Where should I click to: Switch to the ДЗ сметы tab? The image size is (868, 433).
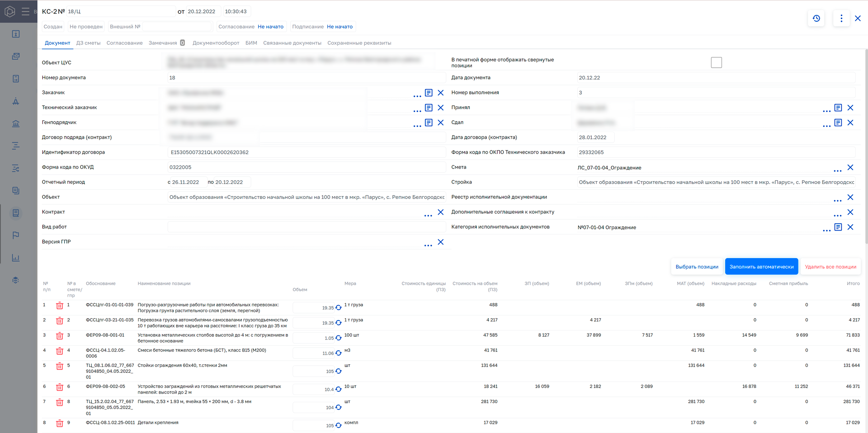point(88,42)
